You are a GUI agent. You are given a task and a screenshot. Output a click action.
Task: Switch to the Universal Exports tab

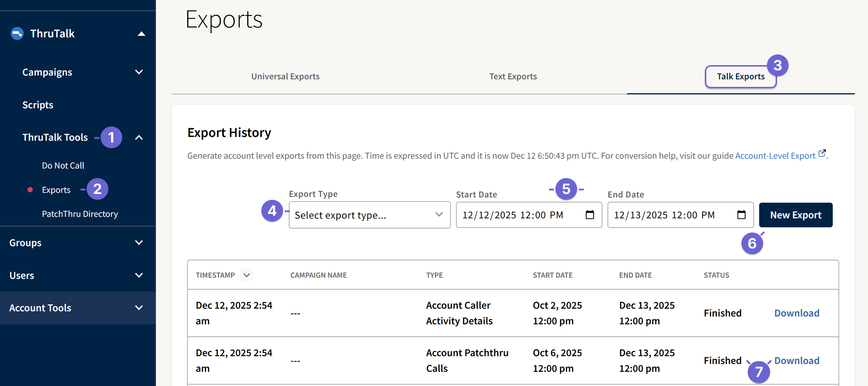click(285, 76)
